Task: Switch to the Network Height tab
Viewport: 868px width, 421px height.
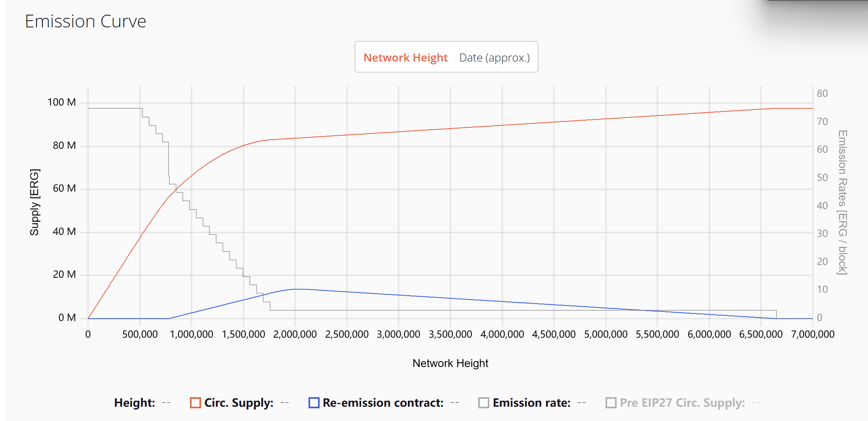Action: 405,58
